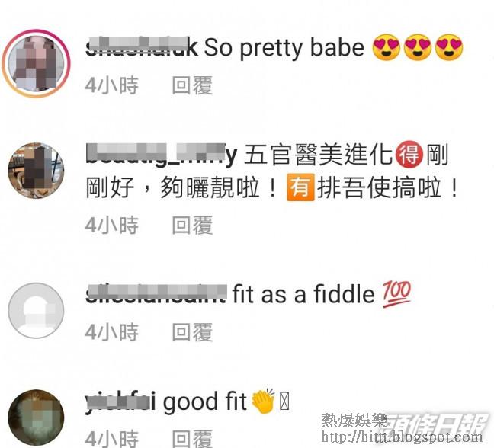Click the last heart-eyes emoji
494x448 pixels.
point(449,47)
